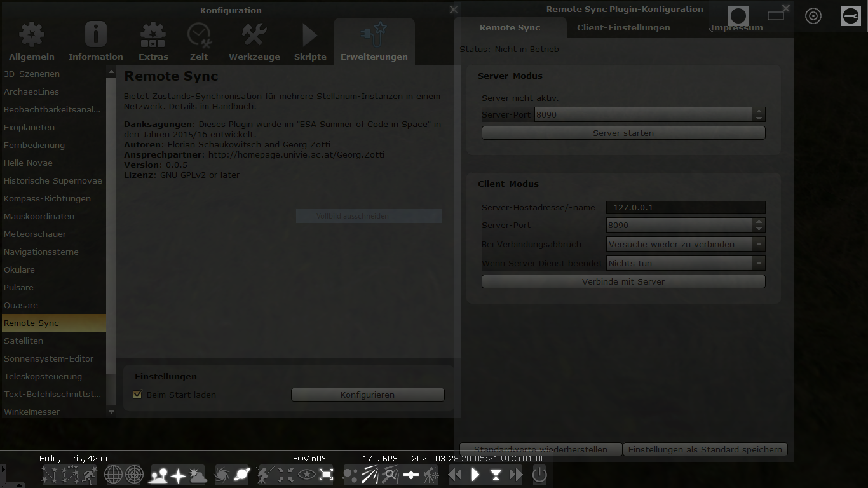Select ArchaeoLines in plugin list
The width and height of the screenshot is (868, 488).
click(x=53, y=91)
